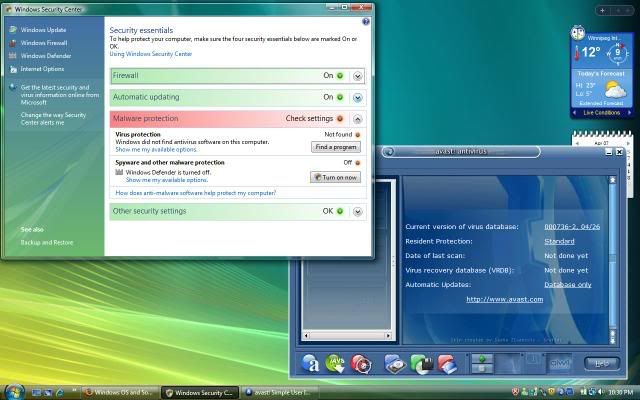This screenshot has height=400, width=640.
Task: Change the way Security Center alerts me
Action: tap(53, 119)
